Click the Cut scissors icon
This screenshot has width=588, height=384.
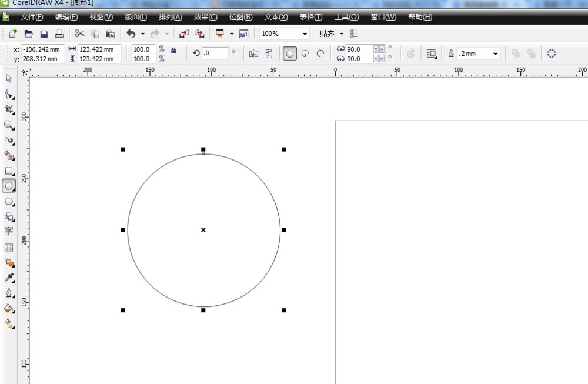coord(79,34)
